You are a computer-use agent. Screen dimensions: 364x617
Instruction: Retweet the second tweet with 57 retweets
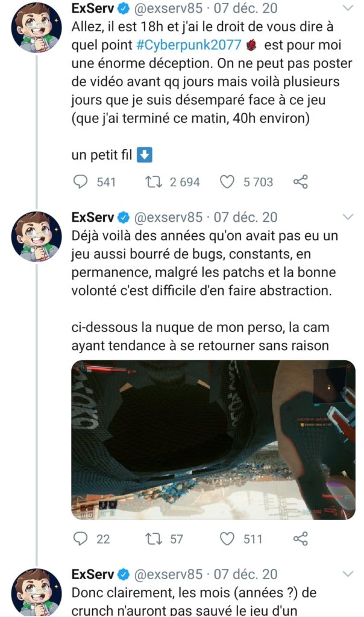(152, 539)
